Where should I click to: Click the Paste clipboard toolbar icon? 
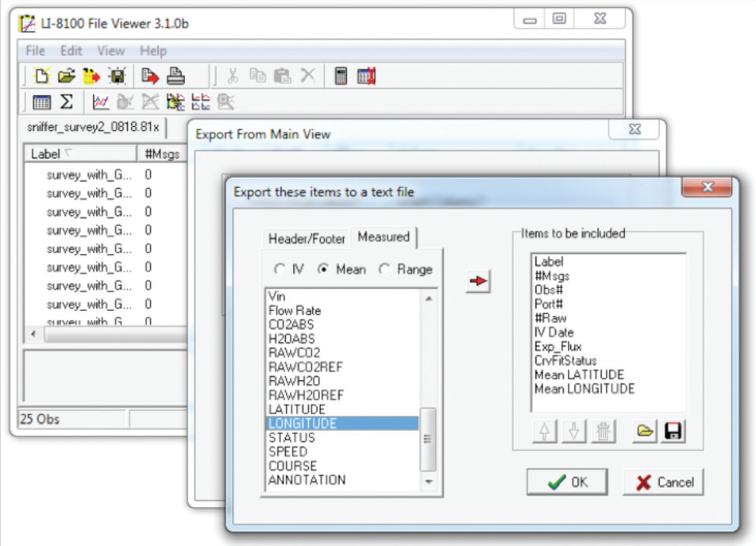[282, 75]
